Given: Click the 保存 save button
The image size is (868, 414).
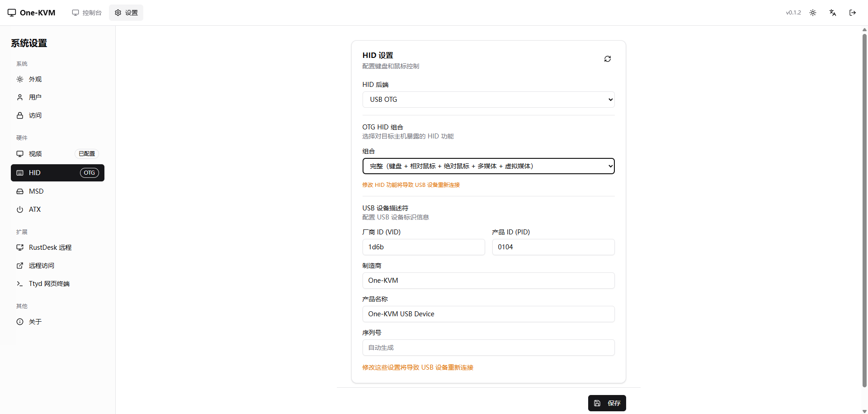Looking at the screenshot, I should [x=607, y=403].
